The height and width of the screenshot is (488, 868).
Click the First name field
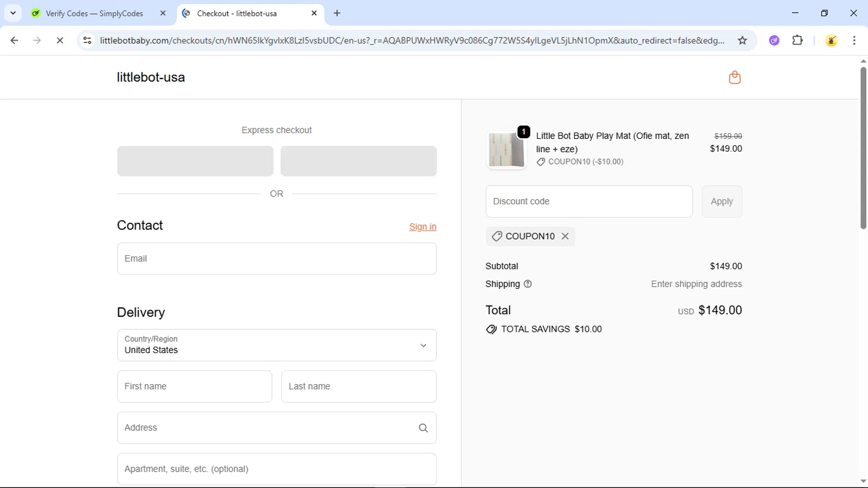point(194,387)
